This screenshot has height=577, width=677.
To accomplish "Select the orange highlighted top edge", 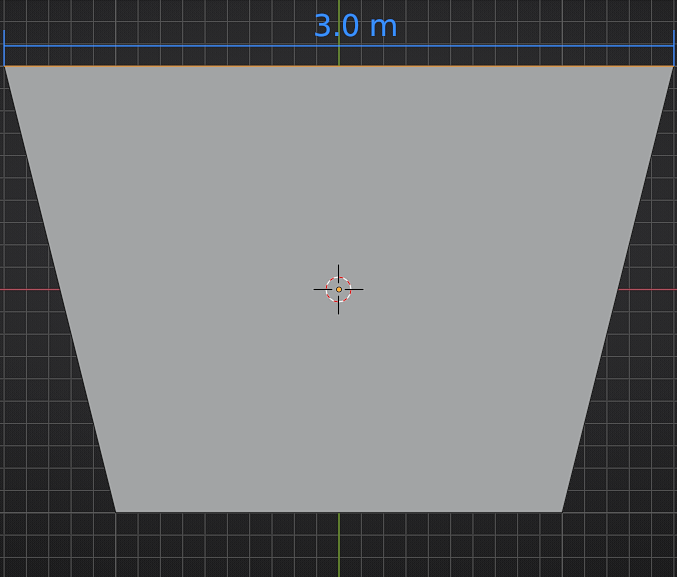I will (338, 66).
